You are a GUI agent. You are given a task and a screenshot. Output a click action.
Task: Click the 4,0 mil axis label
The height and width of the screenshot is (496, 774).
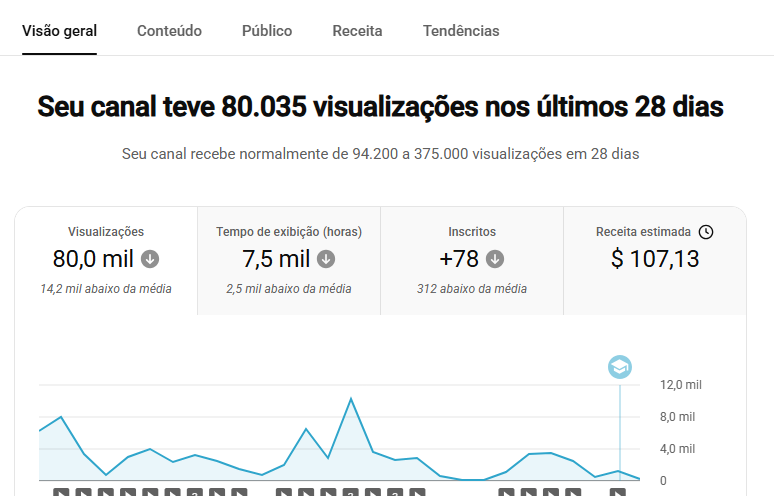pyautogui.click(x=677, y=449)
